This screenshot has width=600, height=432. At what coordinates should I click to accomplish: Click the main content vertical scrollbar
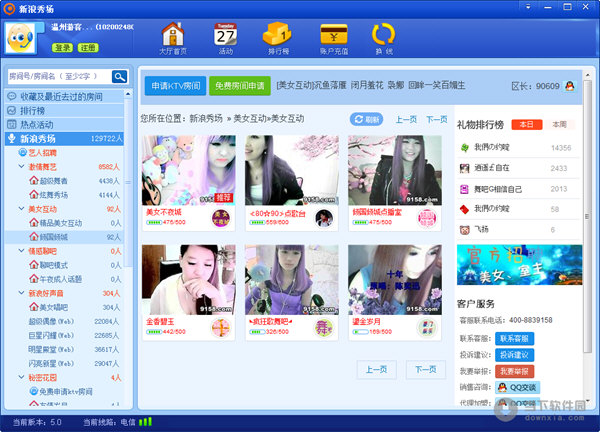[587, 216]
